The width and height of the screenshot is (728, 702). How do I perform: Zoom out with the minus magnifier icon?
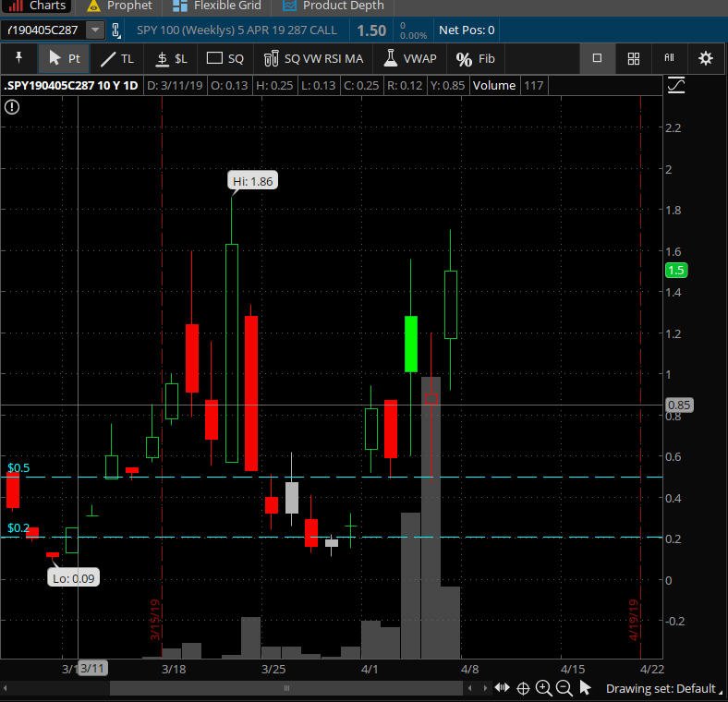click(x=564, y=688)
